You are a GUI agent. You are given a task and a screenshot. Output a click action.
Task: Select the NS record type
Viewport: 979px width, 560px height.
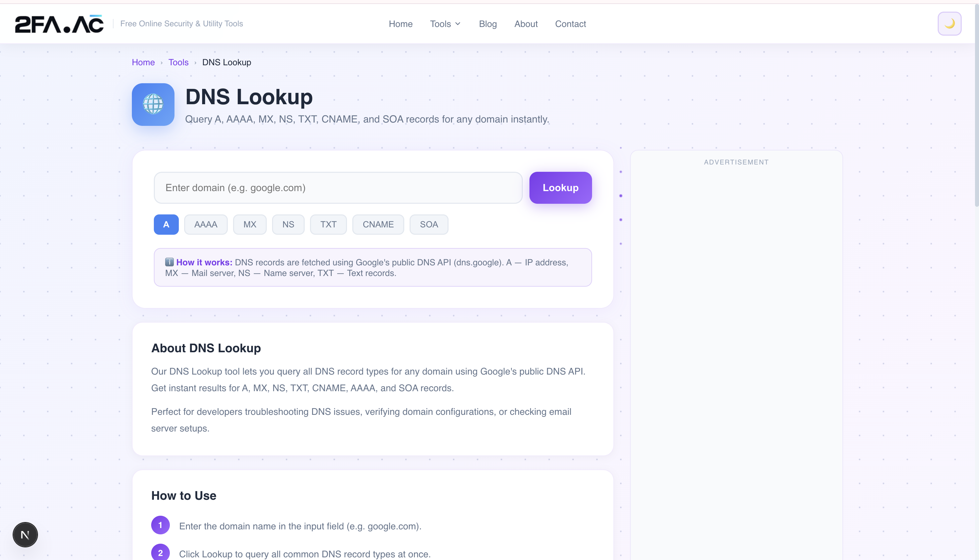(x=288, y=225)
